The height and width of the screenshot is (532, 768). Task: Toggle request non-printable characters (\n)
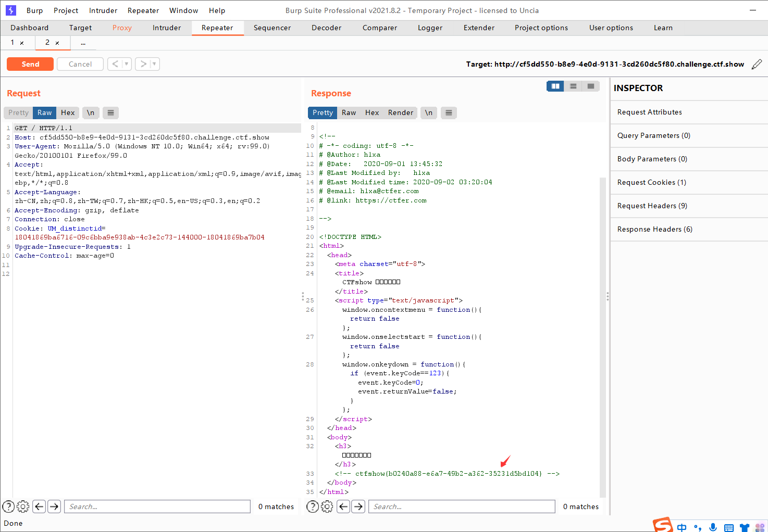click(x=91, y=112)
